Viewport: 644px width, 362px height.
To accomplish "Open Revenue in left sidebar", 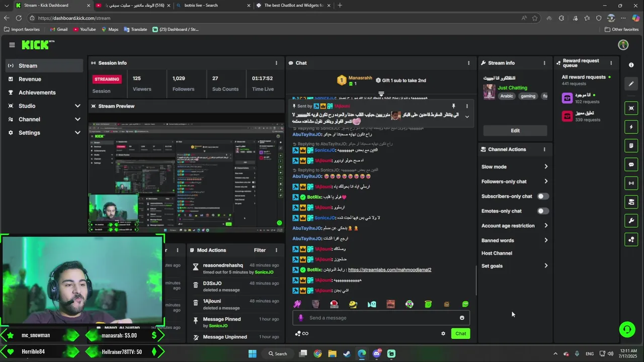I will [x=44, y=79].
